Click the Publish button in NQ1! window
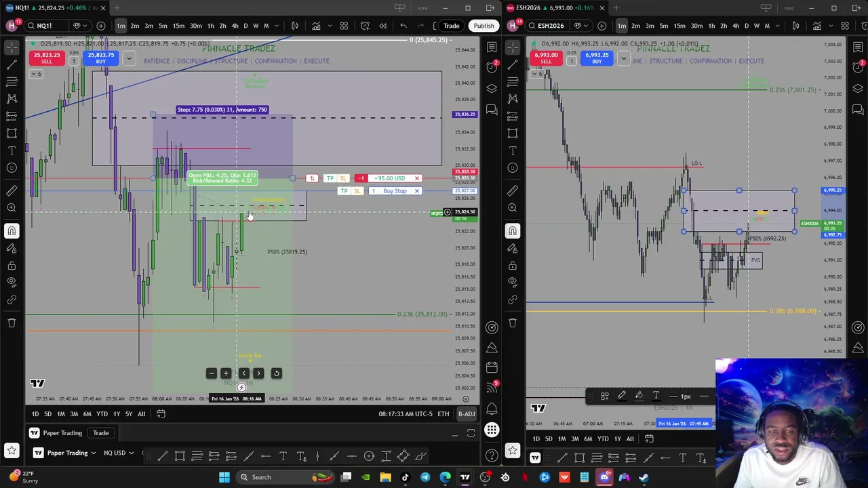 pyautogui.click(x=484, y=26)
